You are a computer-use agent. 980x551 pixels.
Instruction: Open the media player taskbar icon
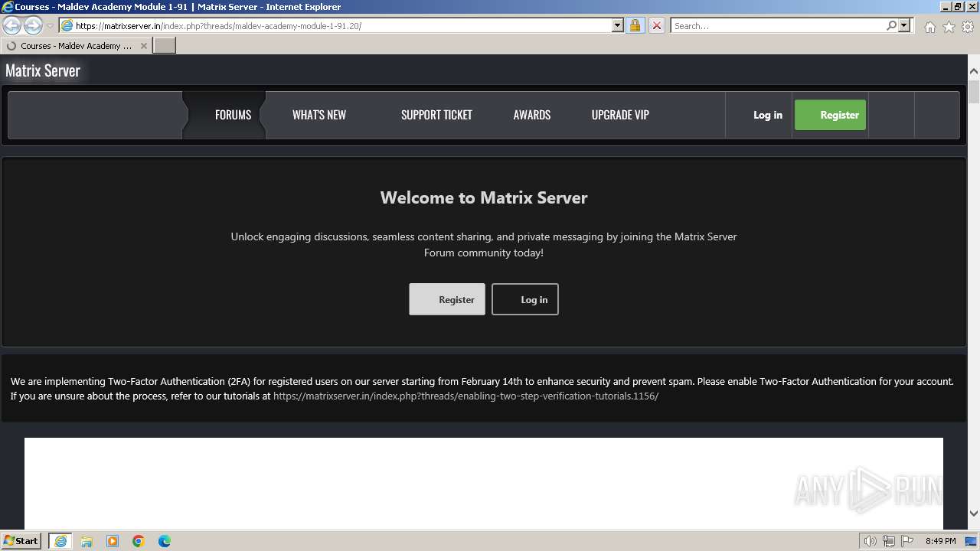[x=113, y=541]
